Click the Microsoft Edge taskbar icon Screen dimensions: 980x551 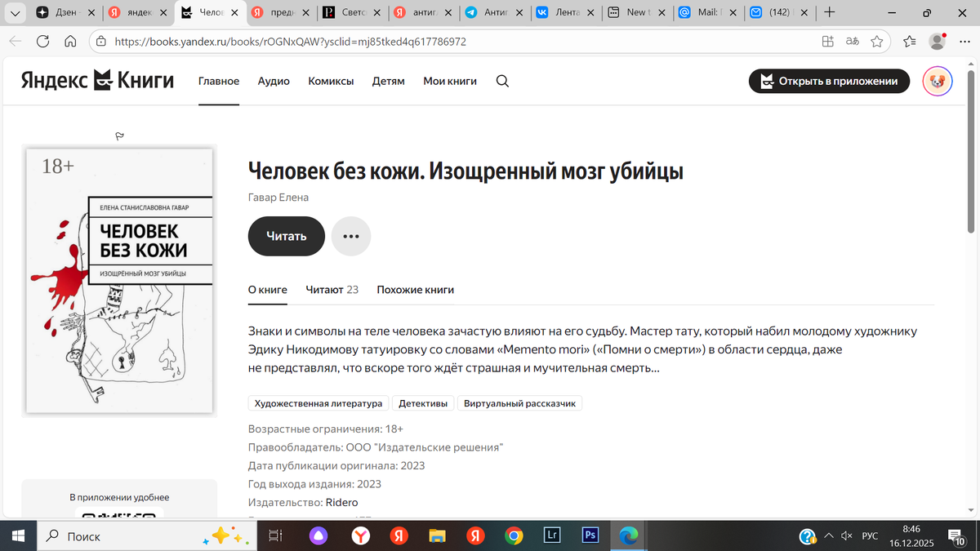pyautogui.click(x=628, y=535)
